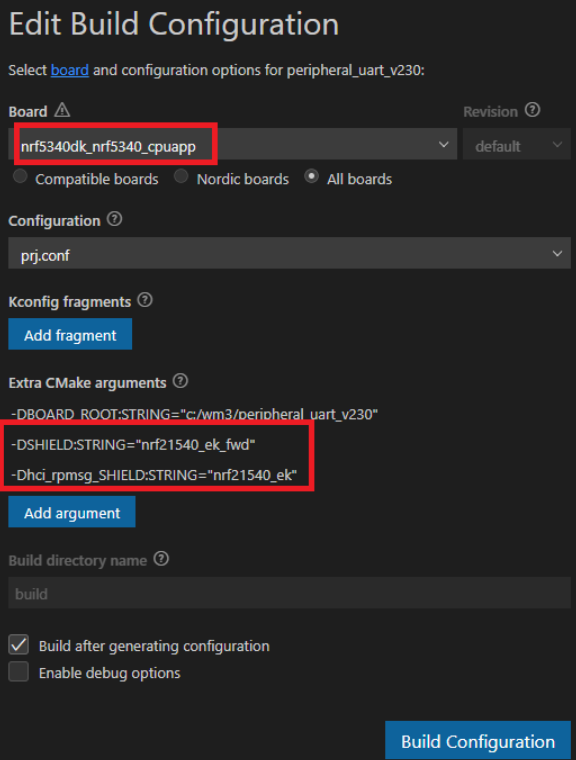The image size is (576, 760).
Task: Click the help icon beside Kconfig fragments
Action: 145,300
